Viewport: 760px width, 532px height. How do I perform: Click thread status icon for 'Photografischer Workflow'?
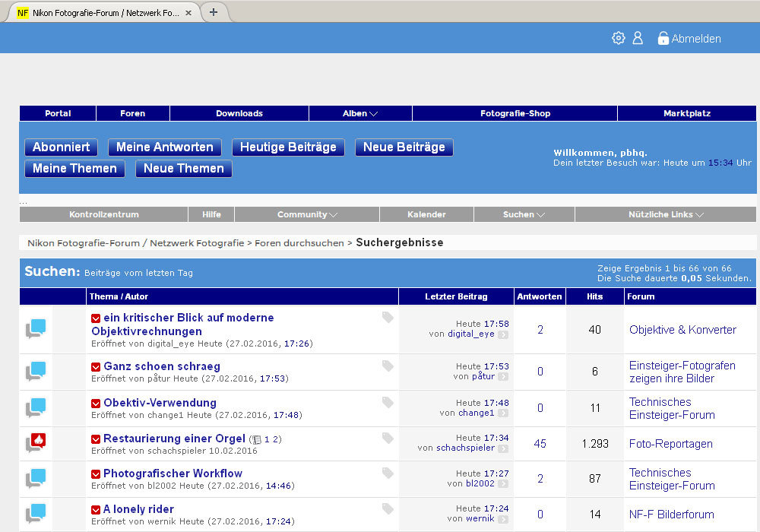coord(36,478)
